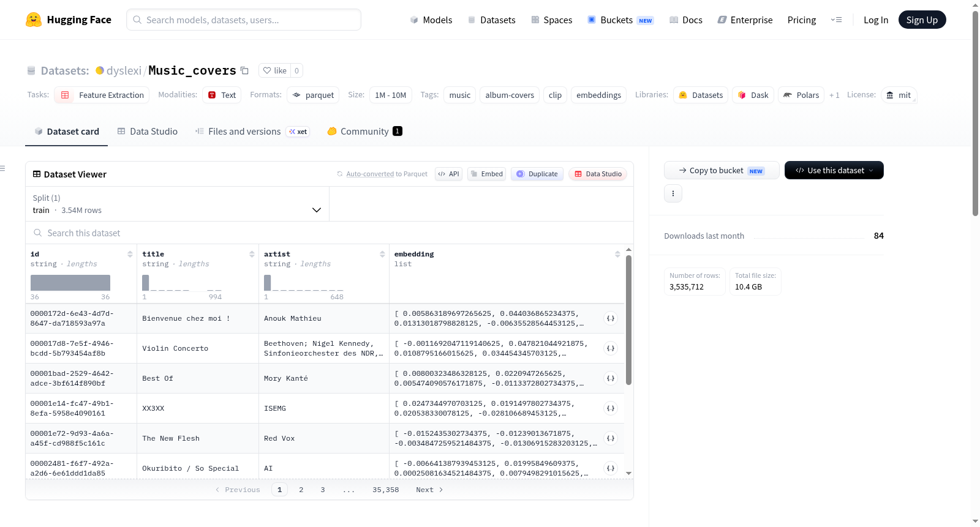Viewport: 980px width, 527px height.
Task: Go to page 2 of the dataset
Action: pyautogui.click(x=301, y=490)
